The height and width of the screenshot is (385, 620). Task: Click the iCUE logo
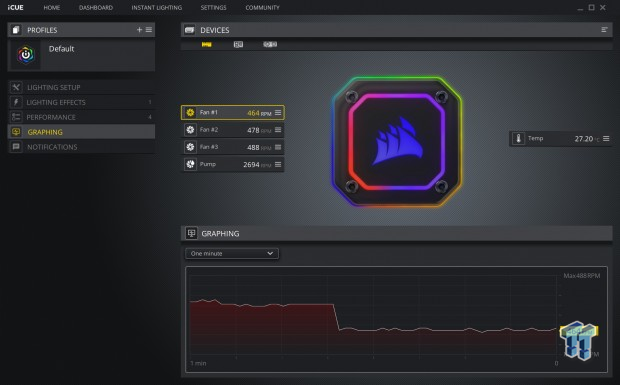click(x=15, y=8)
